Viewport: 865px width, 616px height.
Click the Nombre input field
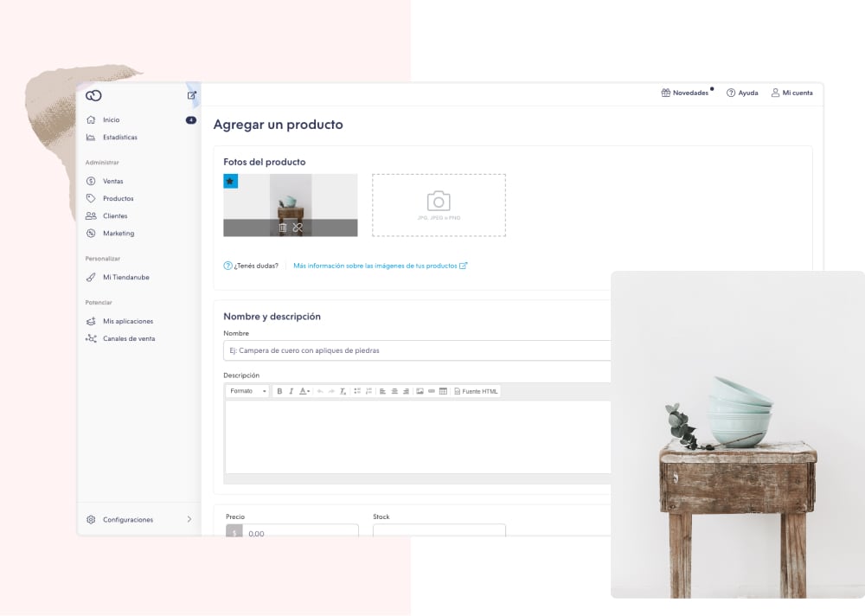417,350
